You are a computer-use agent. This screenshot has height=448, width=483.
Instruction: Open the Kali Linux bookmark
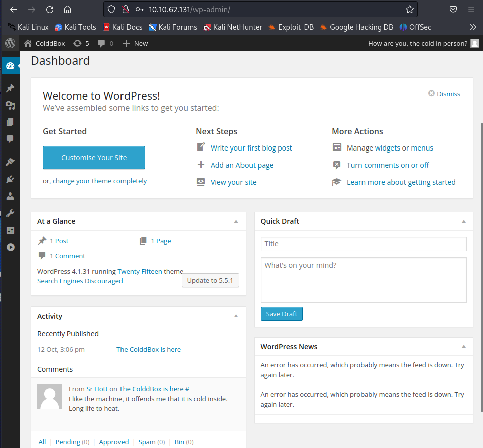pyautogui.click(x=28, y=27)
